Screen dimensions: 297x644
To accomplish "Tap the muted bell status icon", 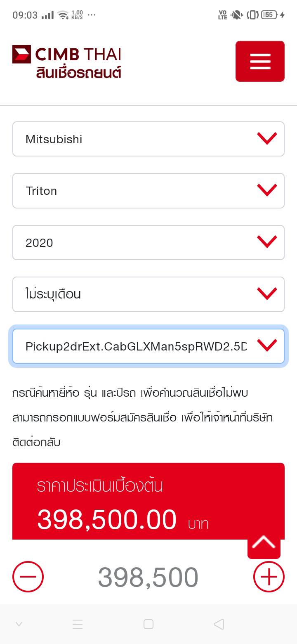I will click(236, 15).
